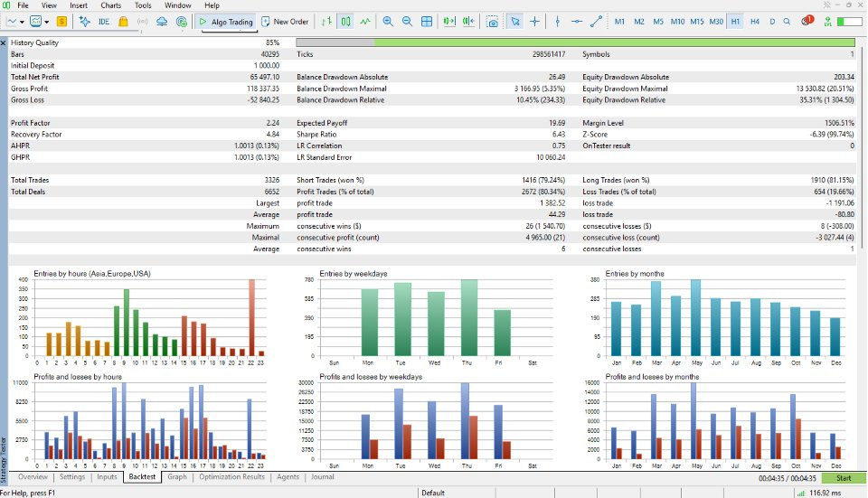This screenshot has width=868, height=498.
Task: Select the M2 timeframe
Action: tap(639, 22)
